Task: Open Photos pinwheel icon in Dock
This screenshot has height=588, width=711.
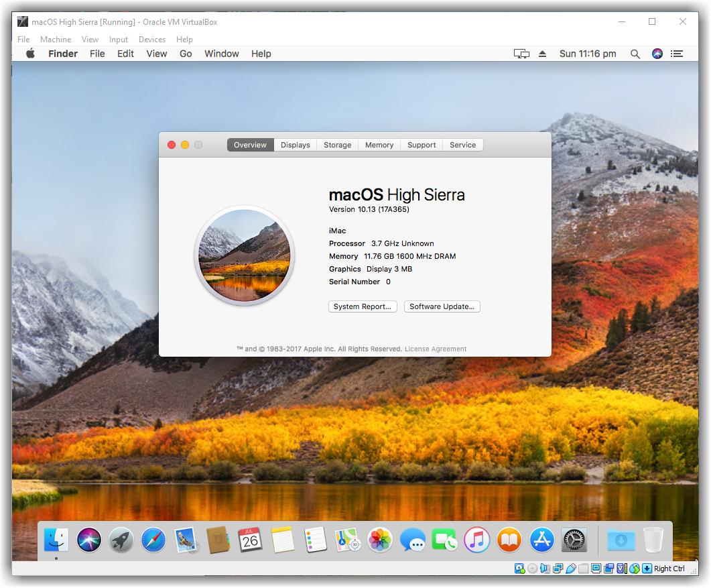Action: pyautogui.click(x=380, y=540)
